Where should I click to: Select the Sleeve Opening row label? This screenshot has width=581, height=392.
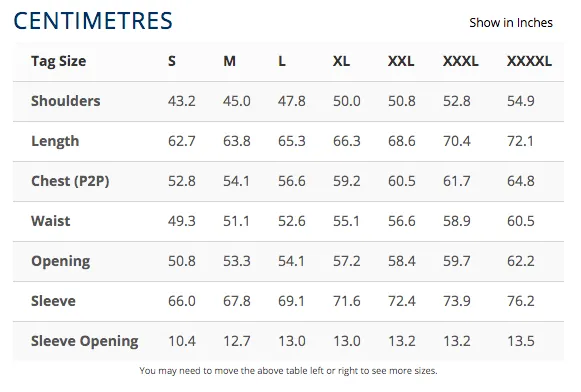click(x=84, y=341)
